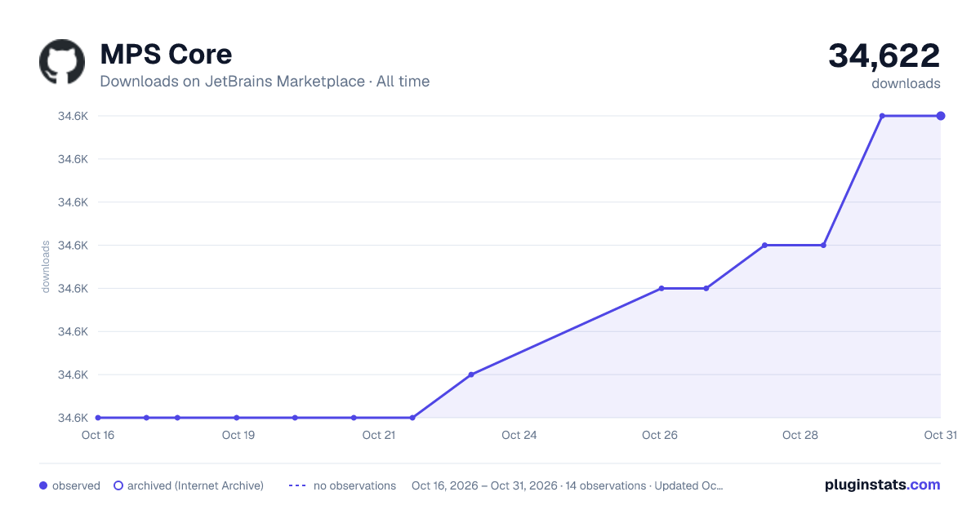The width and height of the screenshot is (980, 514).
Task: Click the large final data point on Oct 31
Action: [941, 116]
